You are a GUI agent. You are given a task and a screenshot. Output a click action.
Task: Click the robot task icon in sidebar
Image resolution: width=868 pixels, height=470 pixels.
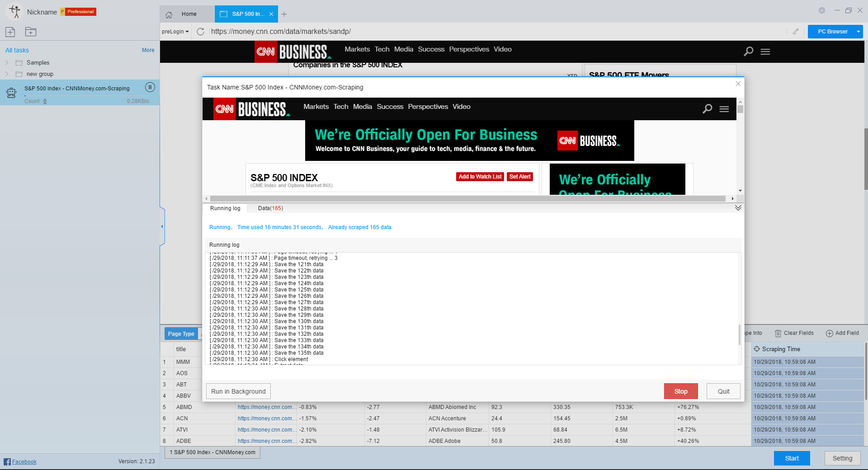(x=11, y=93)
